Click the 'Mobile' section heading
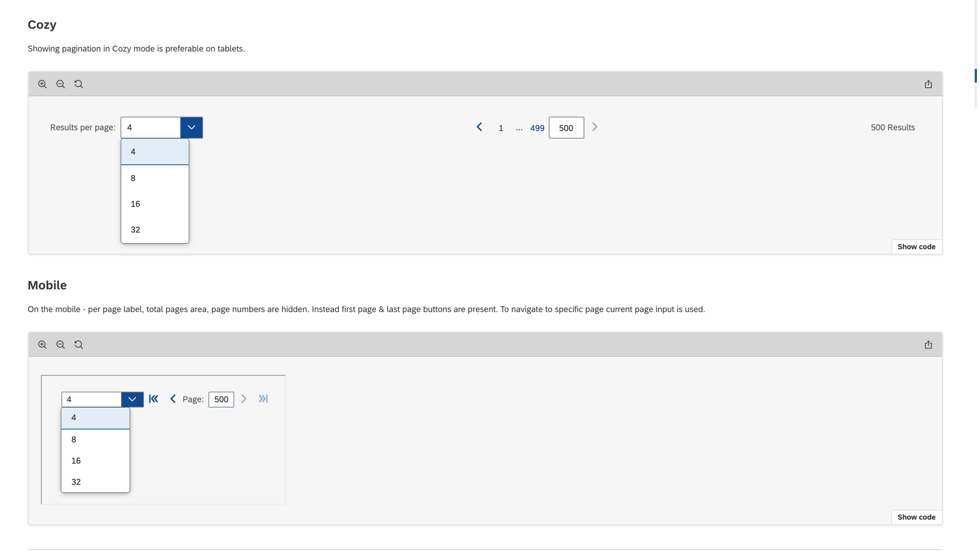The height and width of the screenshot is (556, 980). click(x=47, y=286)
